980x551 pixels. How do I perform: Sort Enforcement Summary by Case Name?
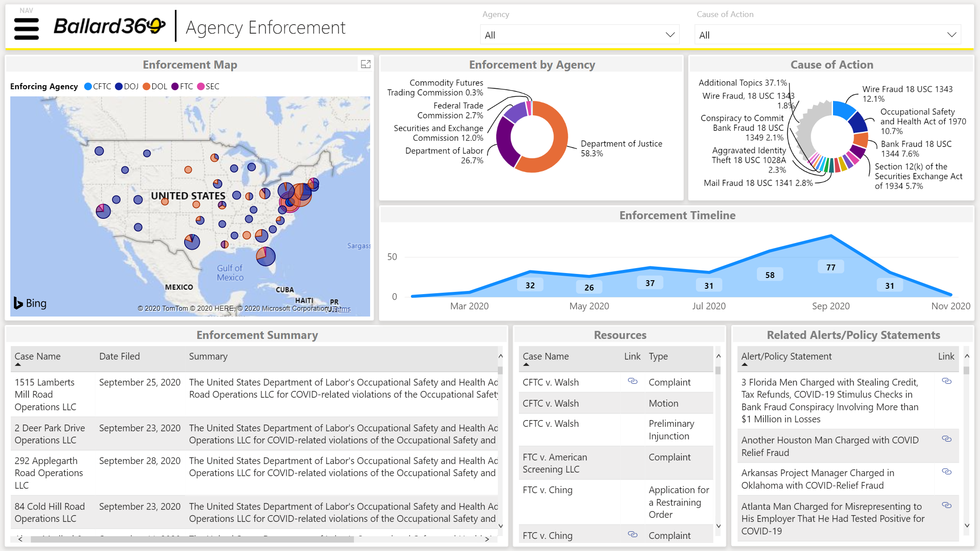[x=38, y=356]
